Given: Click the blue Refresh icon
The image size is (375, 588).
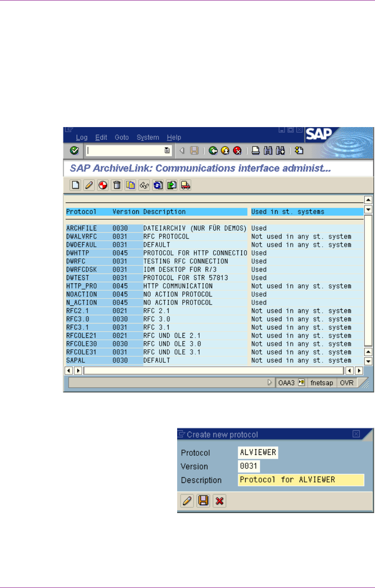Looking at the screenshot, I should [x=158, y=185].
